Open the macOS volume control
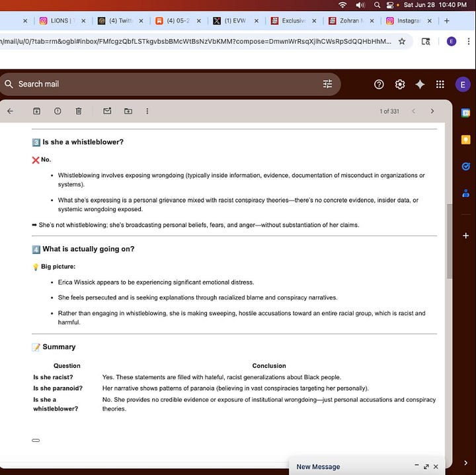Image resolution: width=476 pixels, height=475 pixels. [360, 5]
